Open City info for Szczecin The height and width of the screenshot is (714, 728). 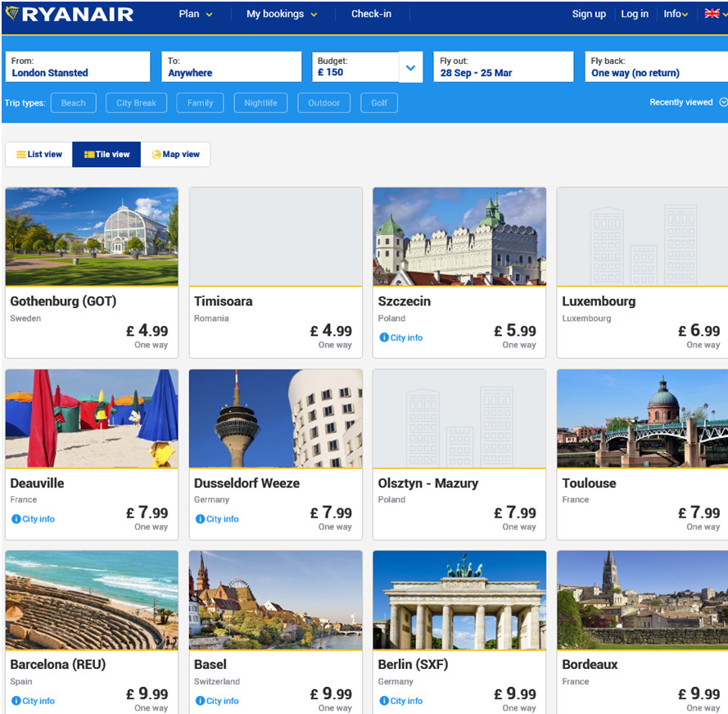pyautogui.click(x=401, y=337)
